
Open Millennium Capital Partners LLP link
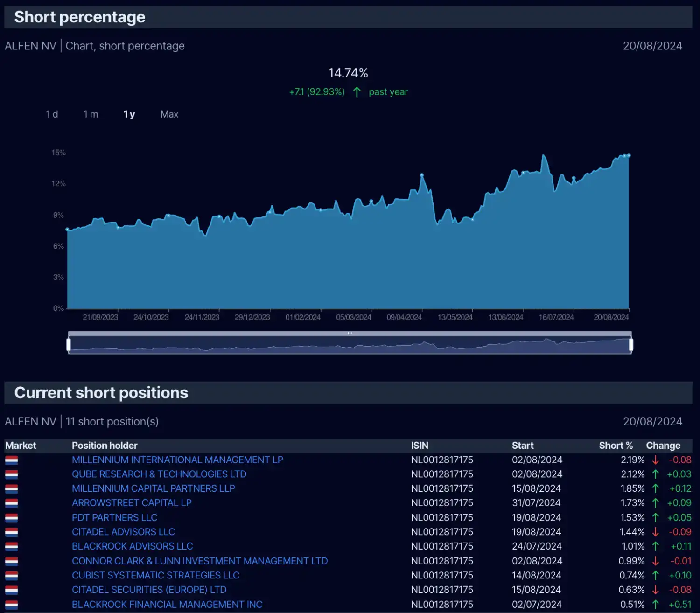154,488
